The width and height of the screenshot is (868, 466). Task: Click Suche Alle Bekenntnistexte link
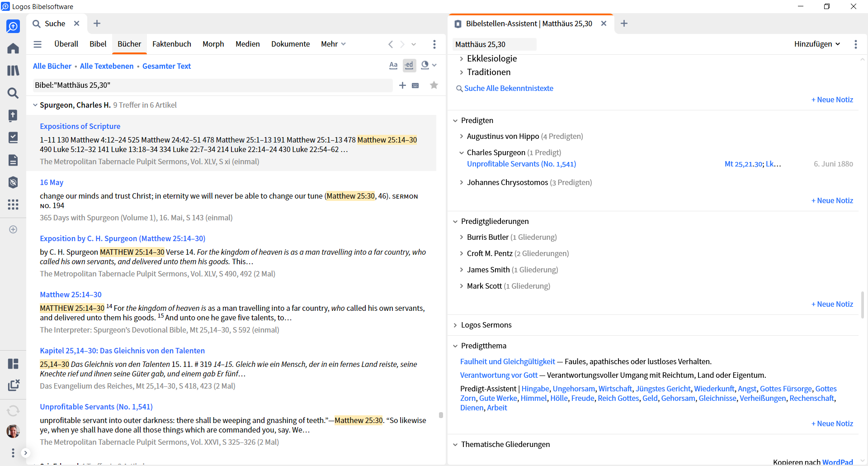[509, 88]
